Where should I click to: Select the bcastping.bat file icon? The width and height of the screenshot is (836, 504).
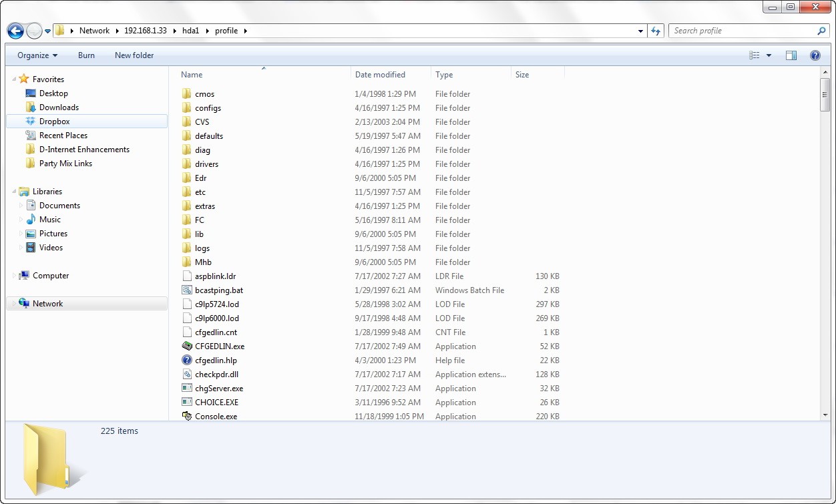[187, 290]
